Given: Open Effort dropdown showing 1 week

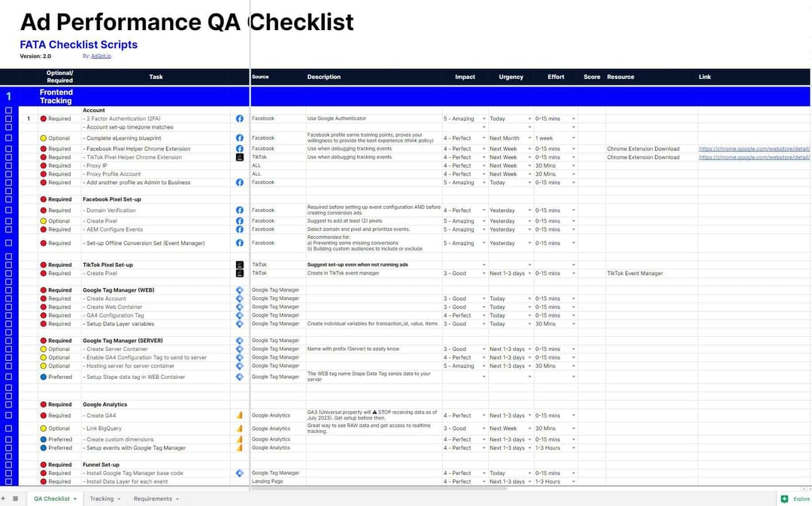Looking at the screenshot, I should point(573,138).
